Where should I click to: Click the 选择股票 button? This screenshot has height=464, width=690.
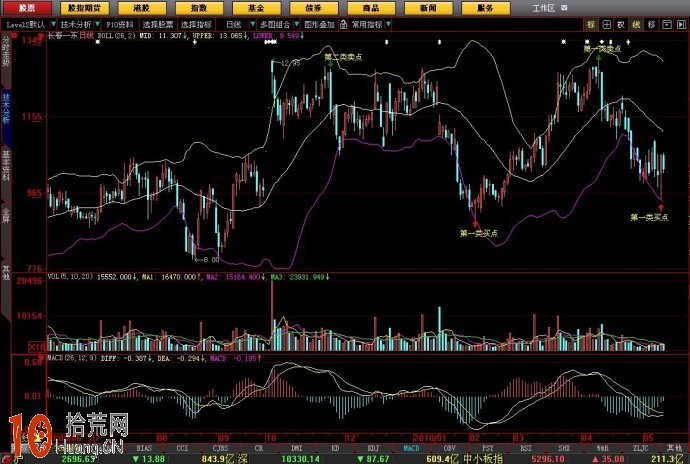pos(158,25)
